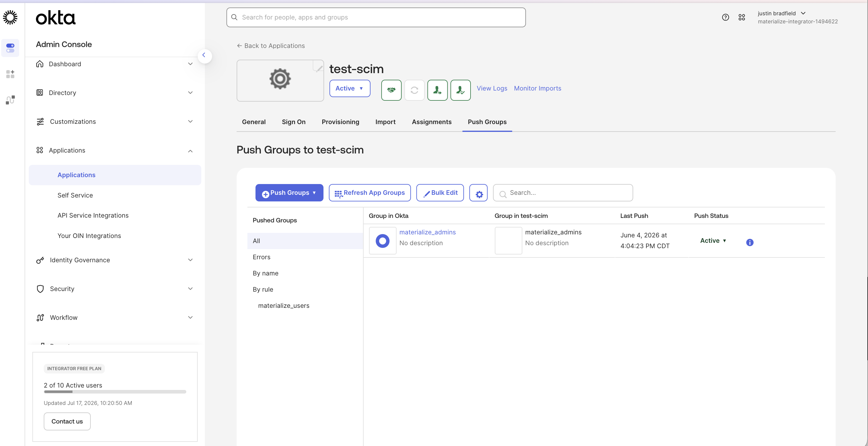Open materialize_admins Okta group link
Screen dimensions: 868x446
click(427, 232)
